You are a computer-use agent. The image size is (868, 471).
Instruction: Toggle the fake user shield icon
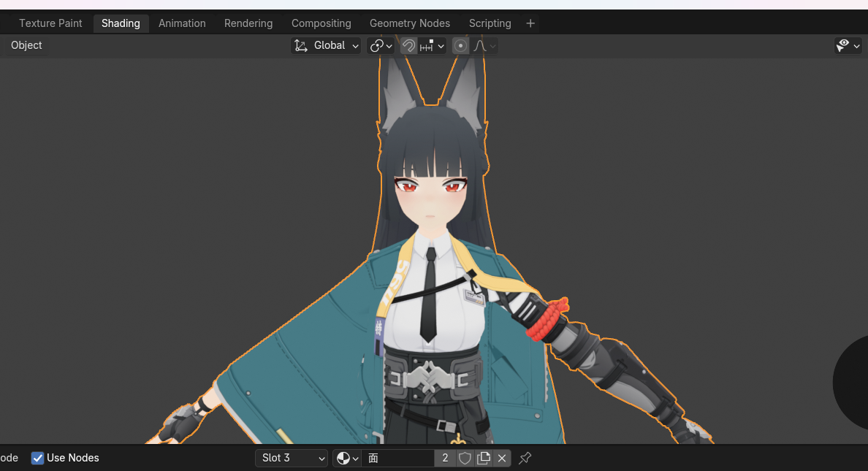[465, 459]
